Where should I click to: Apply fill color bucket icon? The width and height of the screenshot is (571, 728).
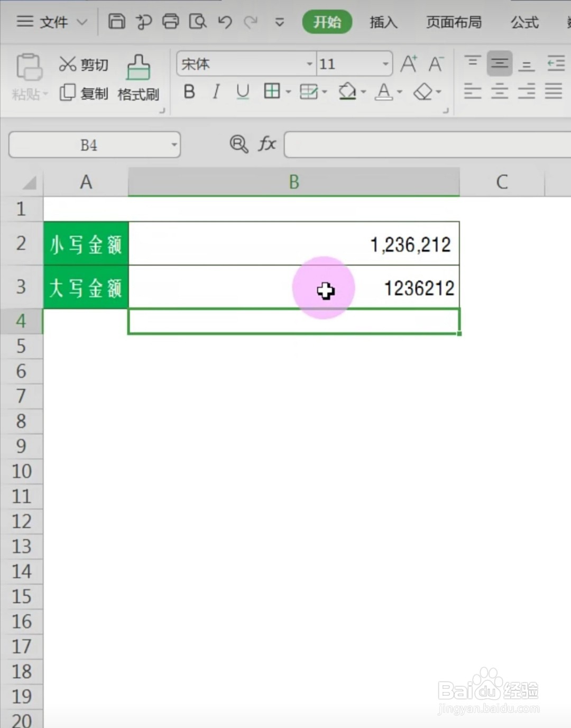tap(347, 92)
